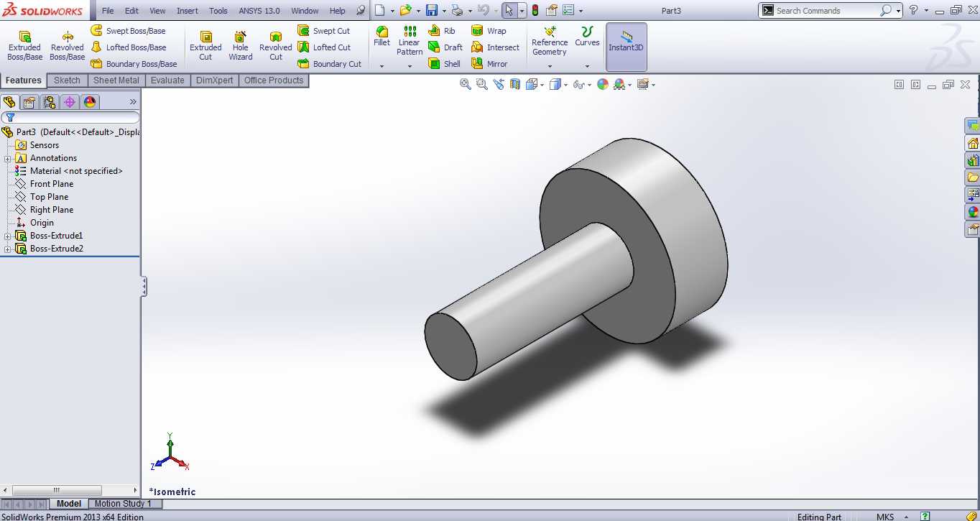Screen dimensions: 980x521
Task: Open the File Explorer task pane tab
Action: click(973, 177)
